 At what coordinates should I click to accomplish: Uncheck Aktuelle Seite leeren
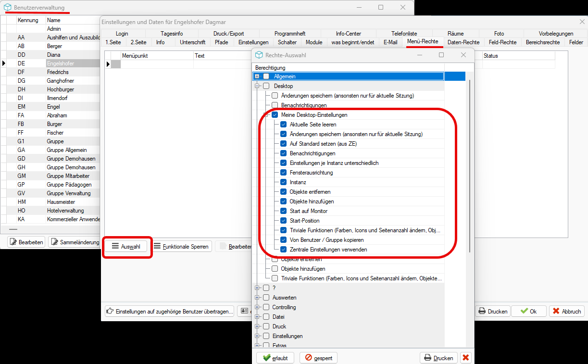(284, 125)
